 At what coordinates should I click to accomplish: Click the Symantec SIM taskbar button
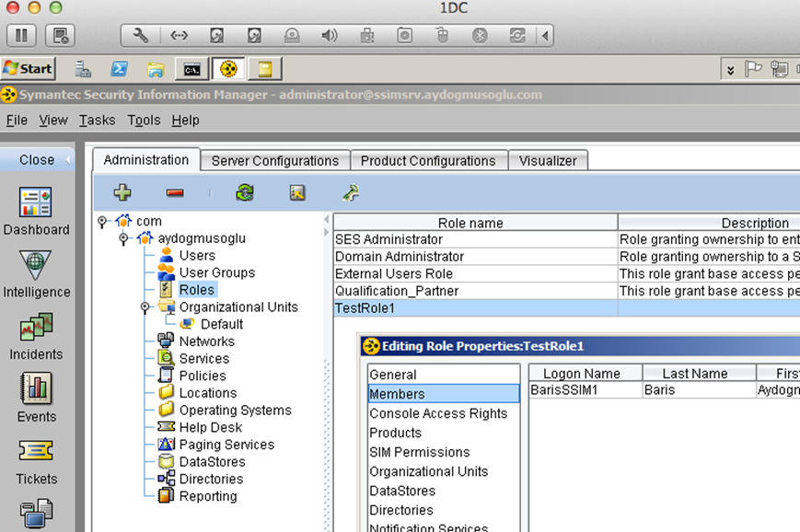click(x=228, y=69)
